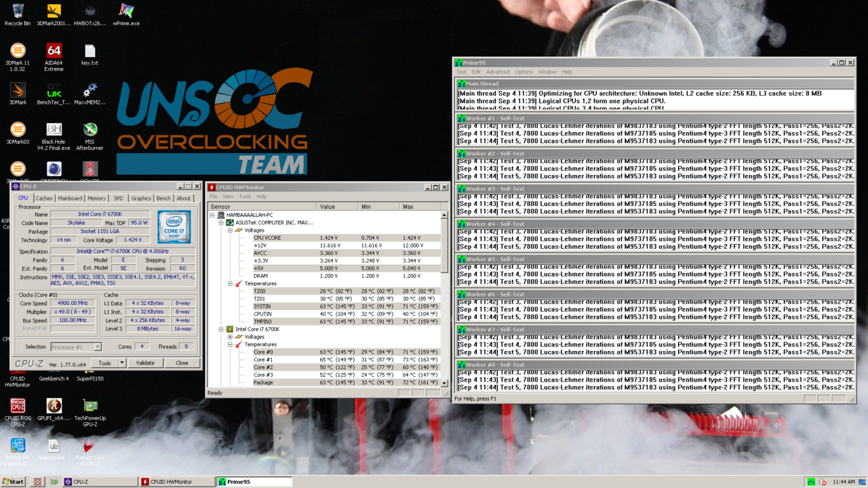Open Prime95 Window menu
Image resolution: width=868 pixels, height=488 pixels.
click(x=547, y=72)
